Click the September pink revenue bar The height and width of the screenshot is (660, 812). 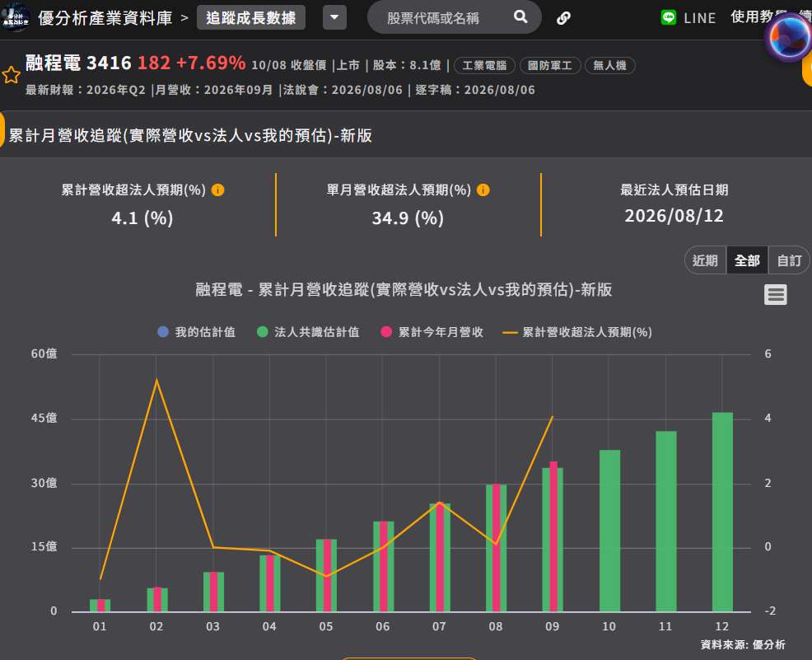553,536
